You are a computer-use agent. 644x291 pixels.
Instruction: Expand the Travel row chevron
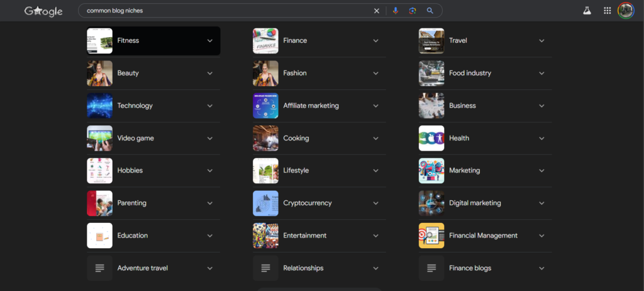click(541, 41)
